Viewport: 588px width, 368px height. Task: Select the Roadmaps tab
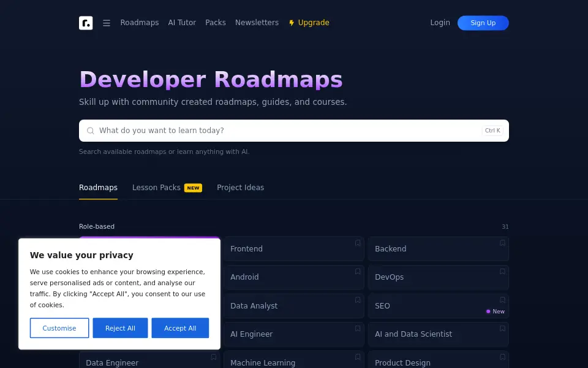(98, 188)
